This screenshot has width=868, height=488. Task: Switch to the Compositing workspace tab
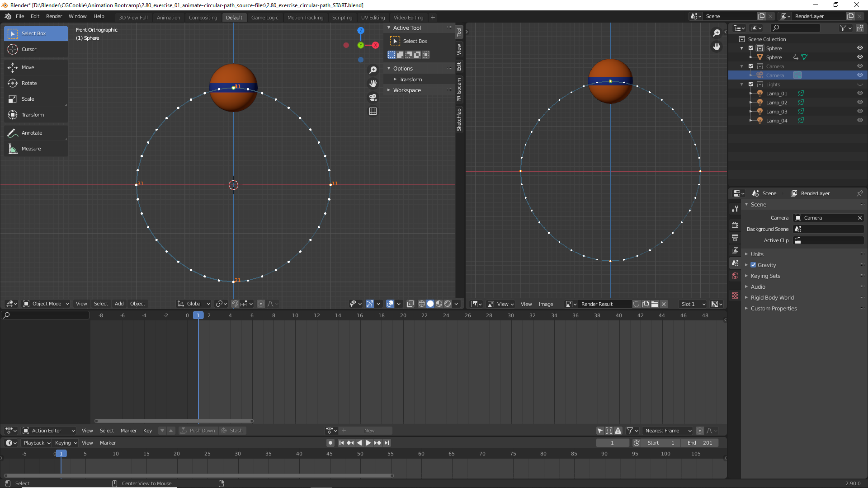coord(203,18)
